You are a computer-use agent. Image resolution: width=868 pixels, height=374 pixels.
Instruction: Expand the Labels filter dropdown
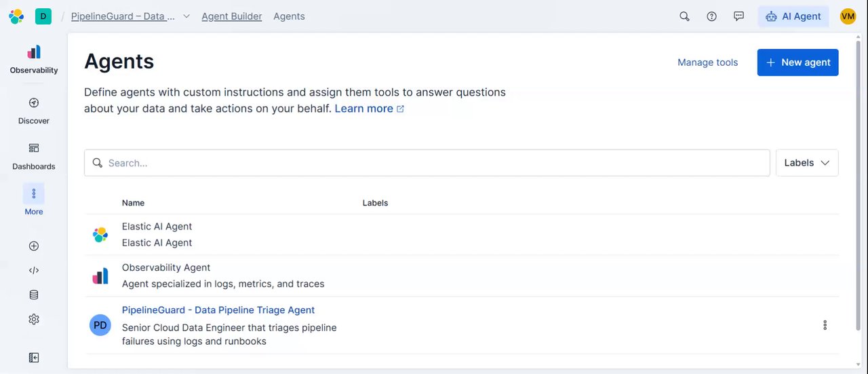[807, 163]
